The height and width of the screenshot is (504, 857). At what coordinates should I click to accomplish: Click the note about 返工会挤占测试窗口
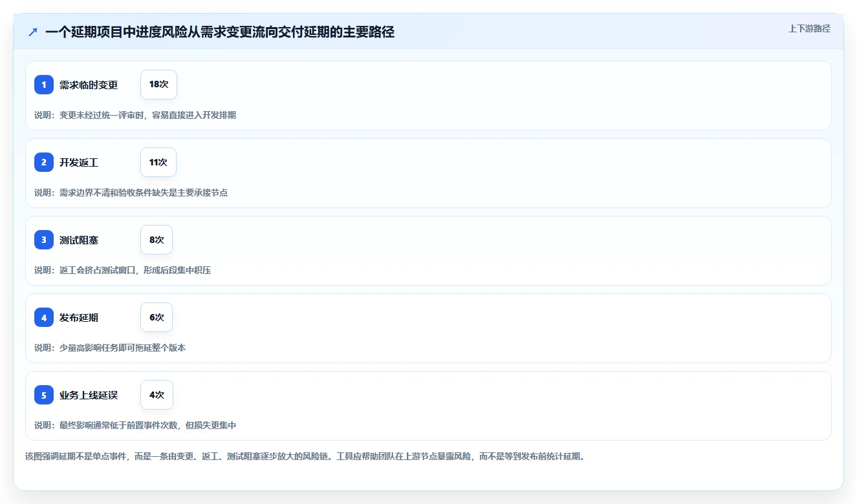click(122, 270)
